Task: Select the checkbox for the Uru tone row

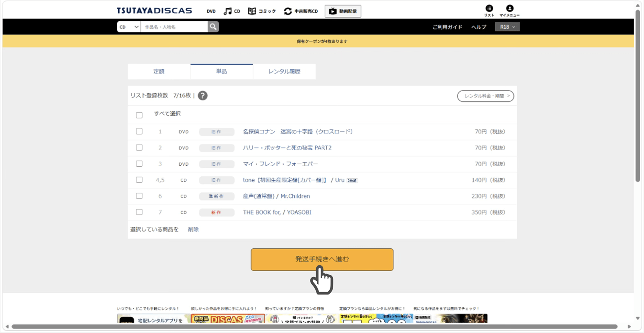Action: click(139, 180)
